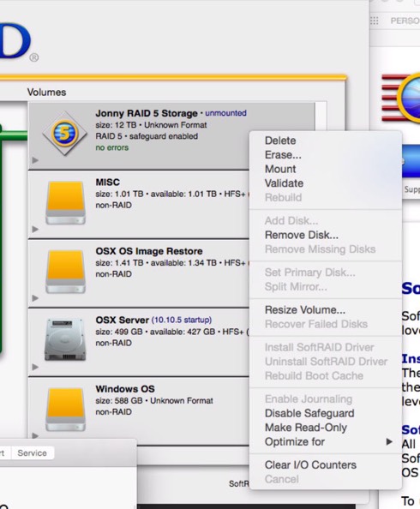Click the grid icon beside the PERSO label
This screenshot has height=509, width=420.
pyautogui.click(x=375, y=21)
